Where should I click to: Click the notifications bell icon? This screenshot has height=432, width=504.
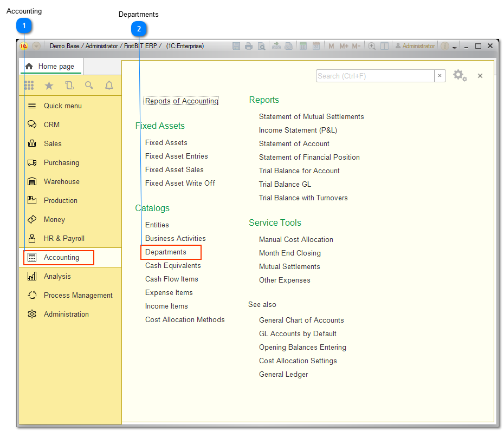(x=108, y=85)
